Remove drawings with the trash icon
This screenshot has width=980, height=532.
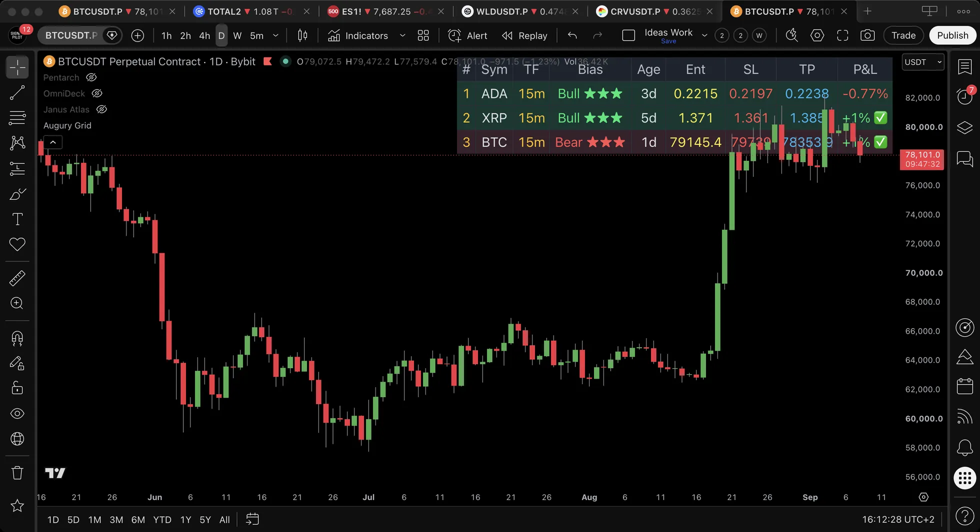pyautogui.click(x=17, y=473)
